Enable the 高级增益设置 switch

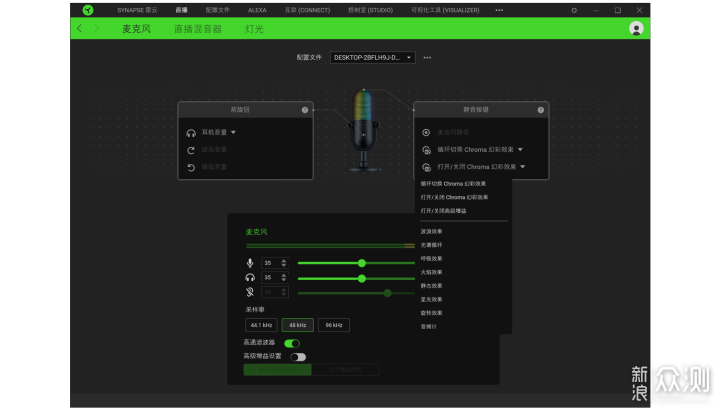298,357
